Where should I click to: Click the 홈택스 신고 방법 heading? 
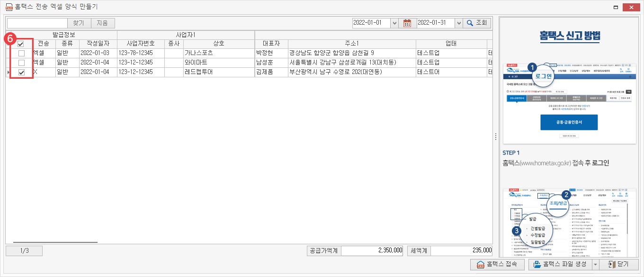coord(570,36)
